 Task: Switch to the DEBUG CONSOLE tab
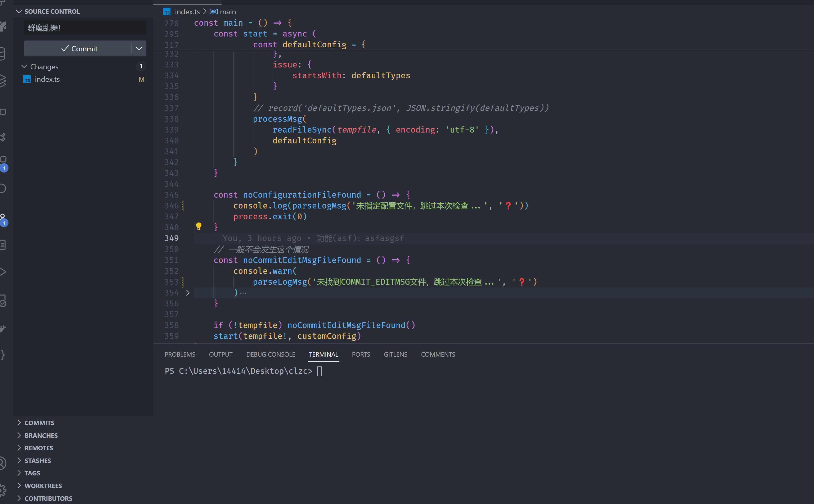coord(271,354)
